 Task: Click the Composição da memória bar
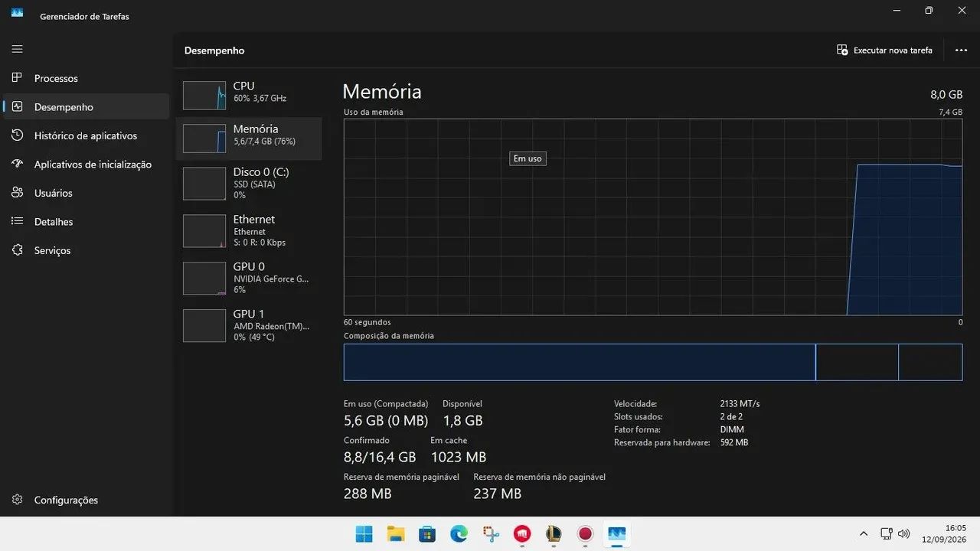(x=653, y=362)
